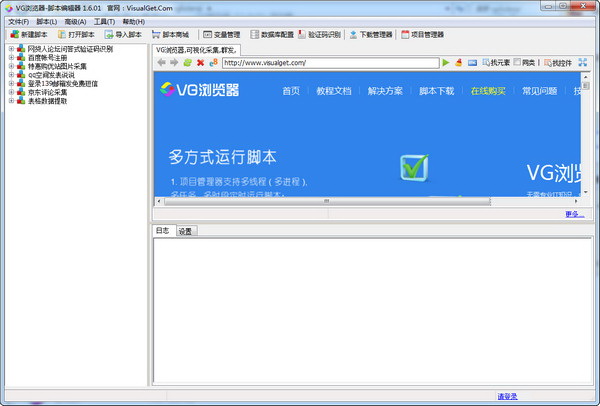
Task: Open the 脚本商城 cart icon
Action: (x=156, y=34)
